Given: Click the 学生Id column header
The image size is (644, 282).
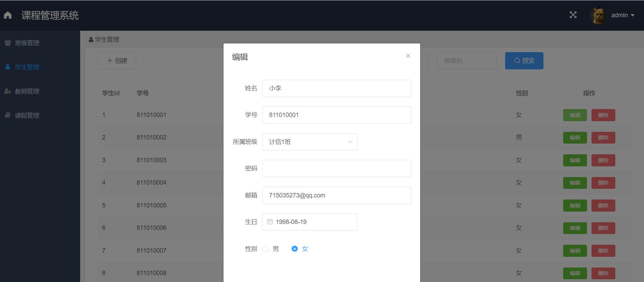Looking at the screenshot, I should pos(111,93).
